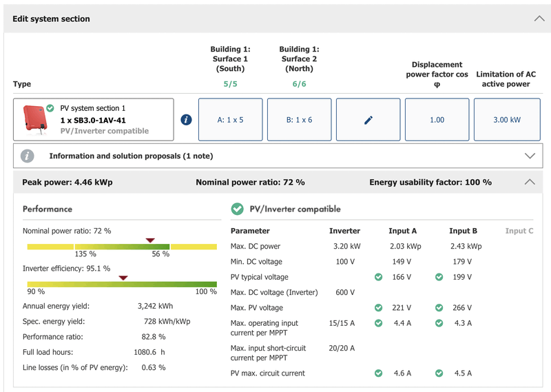
Task: Collapse the Peak power summary section
Action: (x=529, y=183)
